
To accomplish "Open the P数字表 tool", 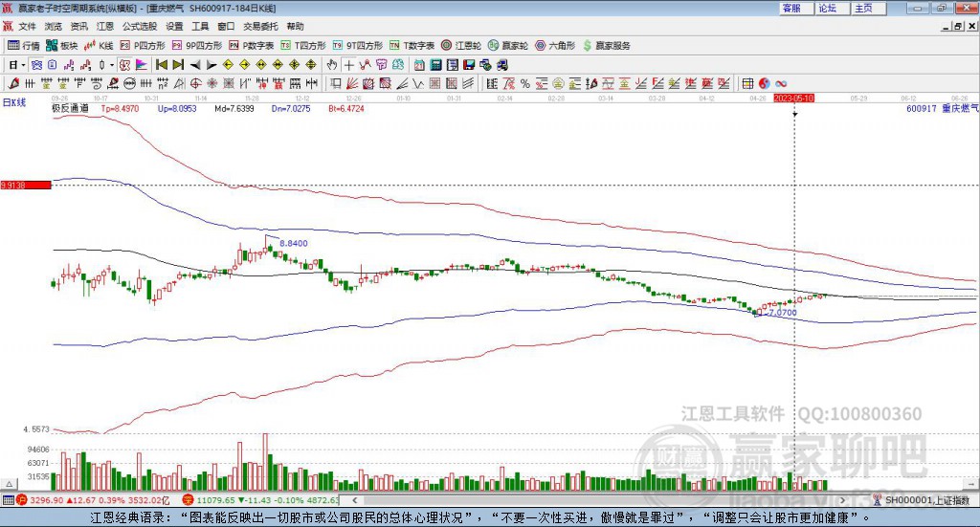I will click(252, 46).
